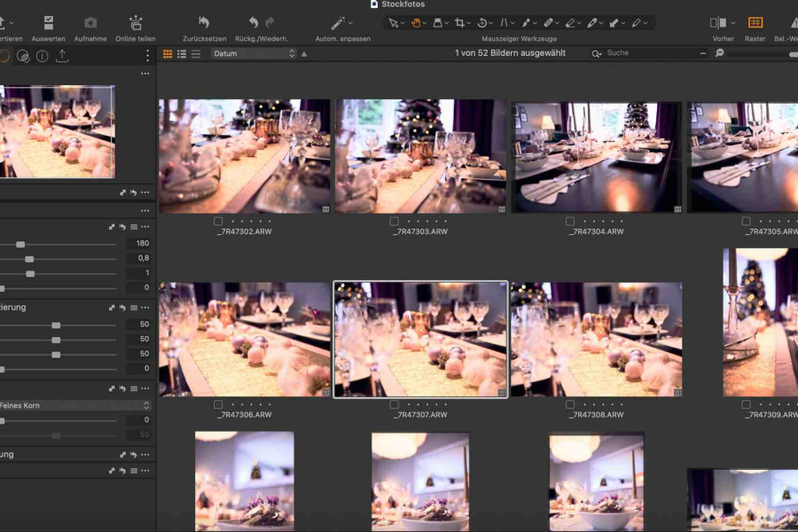Switch browser to list view icon
The height and width of the screenshot is (532, 798).
[x=182, y=53]
